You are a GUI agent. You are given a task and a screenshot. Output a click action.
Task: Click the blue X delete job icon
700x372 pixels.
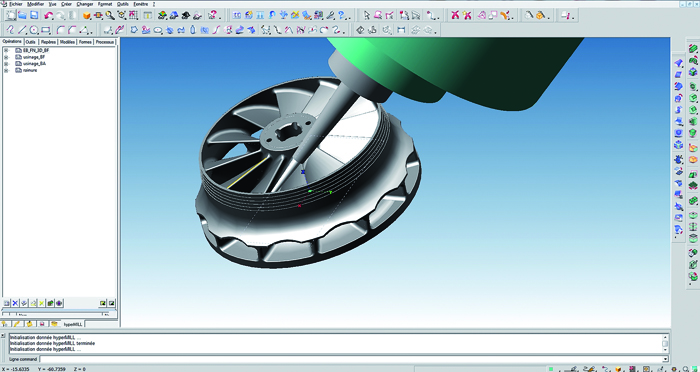click(15, 303)
